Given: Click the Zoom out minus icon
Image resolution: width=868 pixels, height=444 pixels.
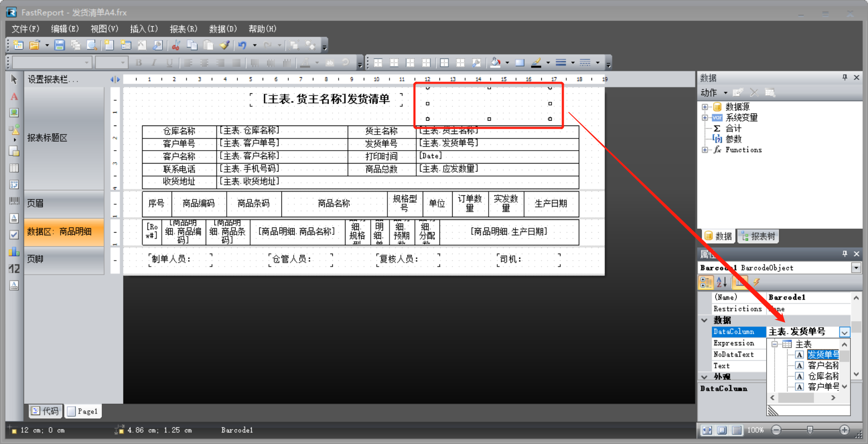Looking at the screenshot, I should tap(776, 430).
